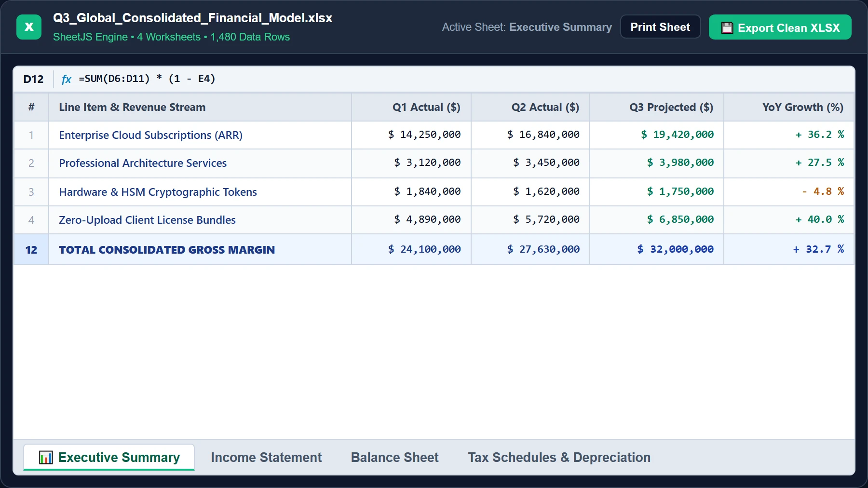Click the D12 cell reference box
868x488 pixels.
click(x=33, y=79)
